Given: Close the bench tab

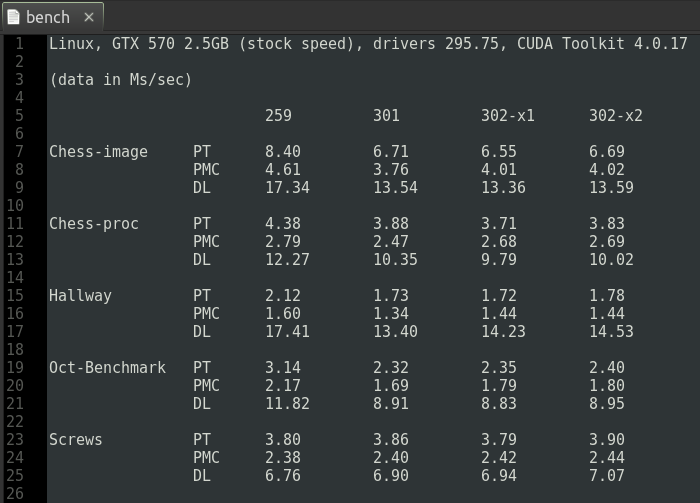Looking at the screenshot, I should point(88,16).
